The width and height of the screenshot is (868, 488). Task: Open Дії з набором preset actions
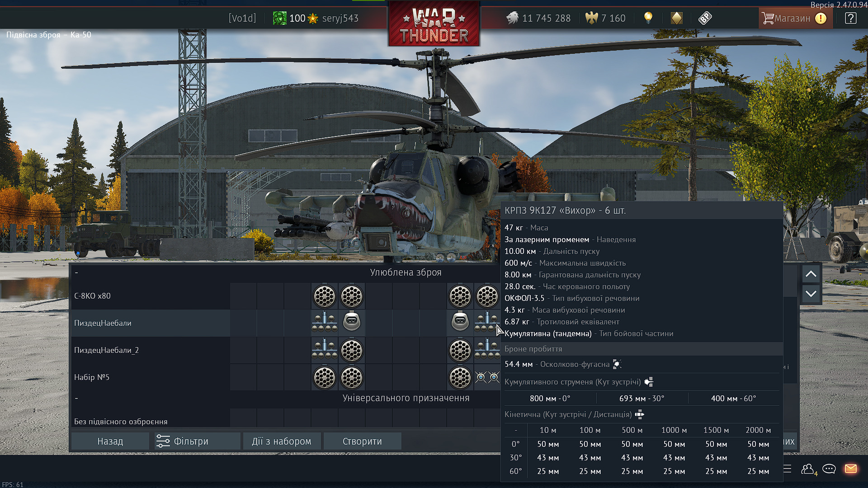[282, 441]
